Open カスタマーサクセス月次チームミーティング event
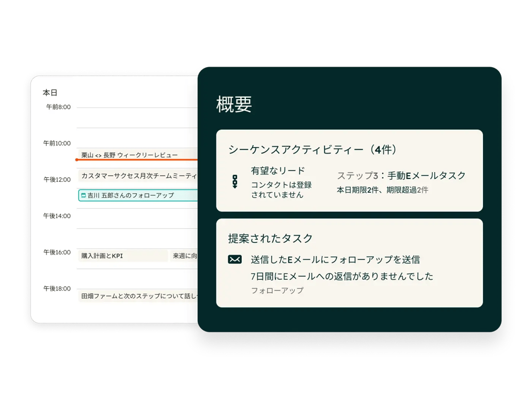The image size is (532, 399). pyautogui.click(x=137, y=176)
